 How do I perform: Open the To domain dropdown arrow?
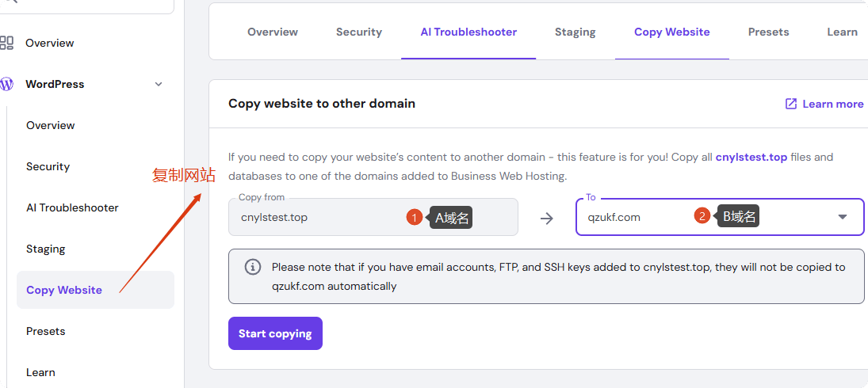click(x=843, y=217)
